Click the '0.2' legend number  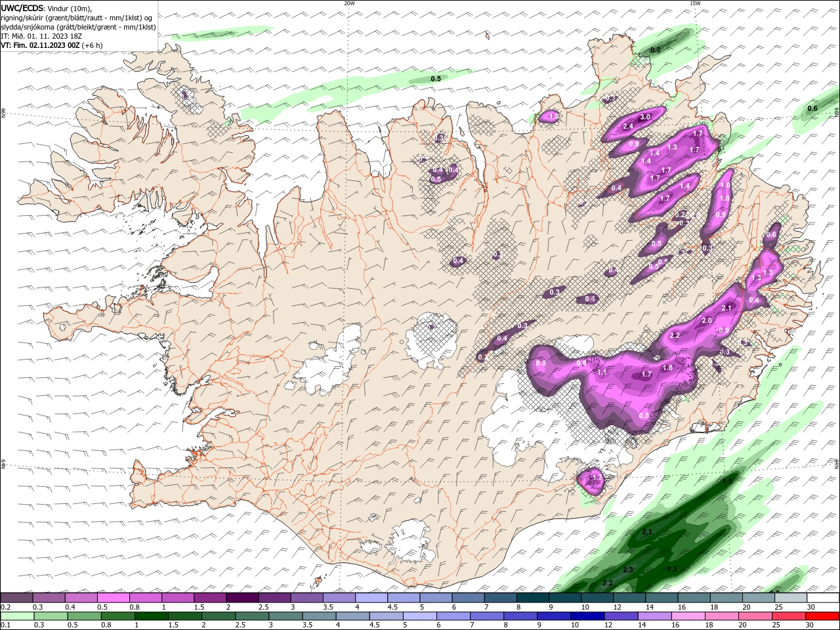pos(5,607)
